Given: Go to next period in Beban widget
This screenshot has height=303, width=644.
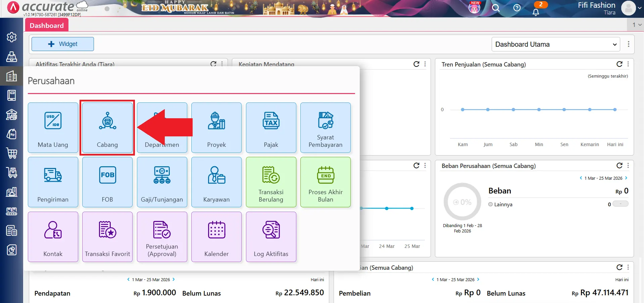Looking at the screenshot, I should click(626, 178).
